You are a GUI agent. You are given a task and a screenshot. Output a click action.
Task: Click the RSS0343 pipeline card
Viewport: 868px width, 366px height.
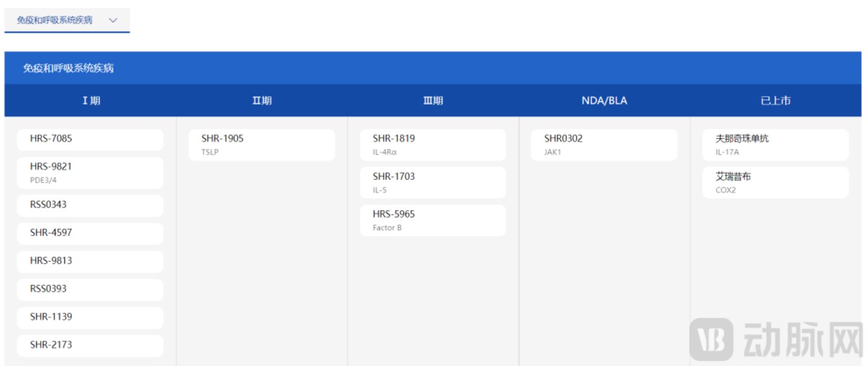coord(90,205)
